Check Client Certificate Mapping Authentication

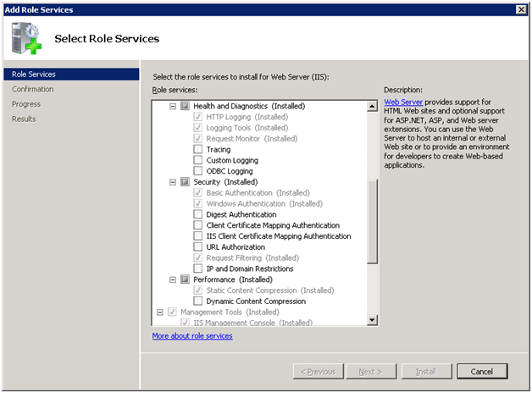pyautogui.click(x=198, y=225)
